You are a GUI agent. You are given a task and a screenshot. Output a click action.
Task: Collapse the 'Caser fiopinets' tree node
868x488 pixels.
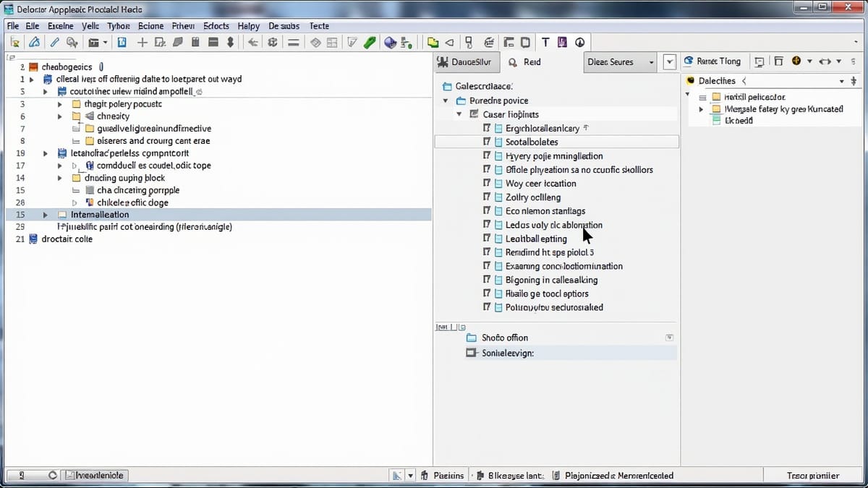(x=459, y=114)
